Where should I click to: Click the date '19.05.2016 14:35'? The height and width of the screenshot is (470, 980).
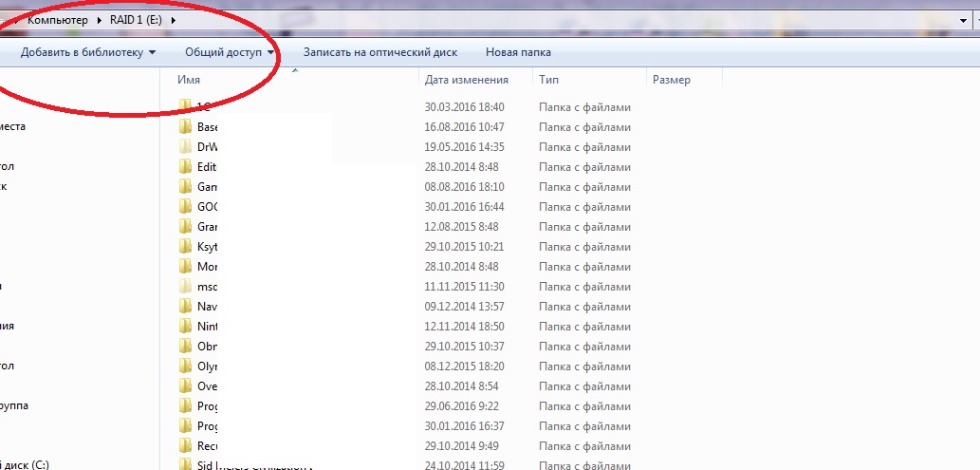point(464,147)
